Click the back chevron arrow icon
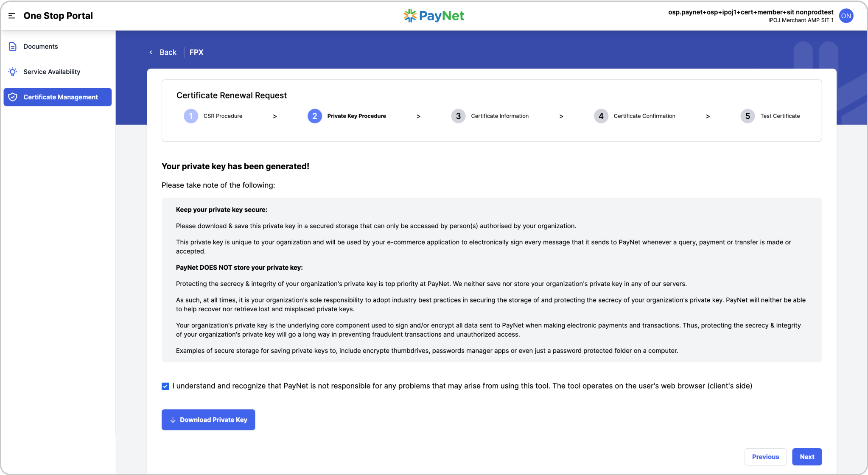868x475 pixels. pos(151,52)
